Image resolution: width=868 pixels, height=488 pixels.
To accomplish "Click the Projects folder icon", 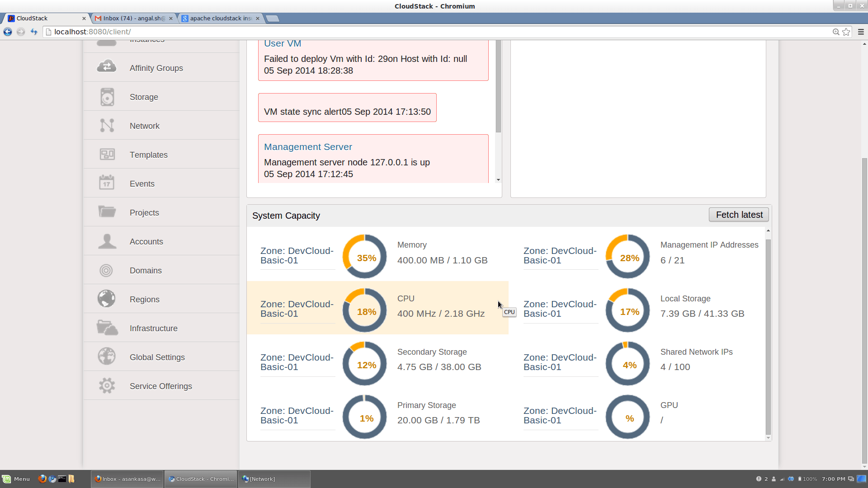I will pos(107,211).
